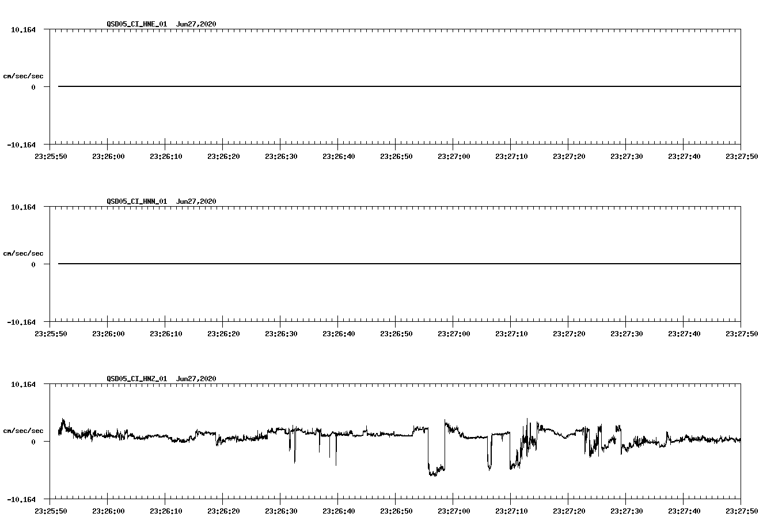
Task: Click 23:26:30 time label on HNZ plot
Action: pyautogui.click(x=280, y=511)
